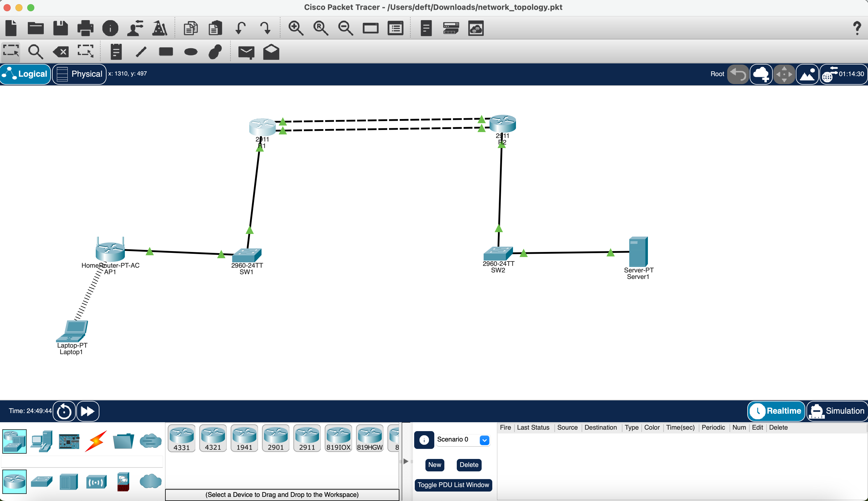The height and width of the screenshot is (501, 868).
Task: Undo last action with curved arrow
Action: point(240,28)
